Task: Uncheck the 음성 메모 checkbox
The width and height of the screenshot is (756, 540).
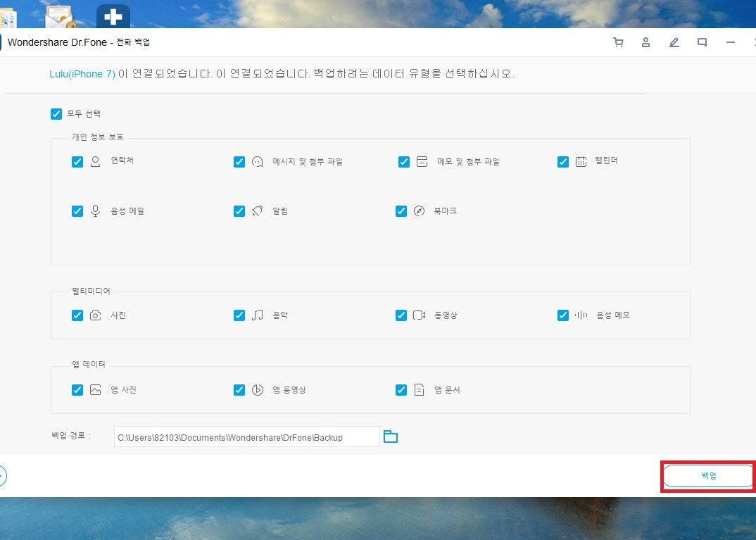Action: [x=562, y=315]
